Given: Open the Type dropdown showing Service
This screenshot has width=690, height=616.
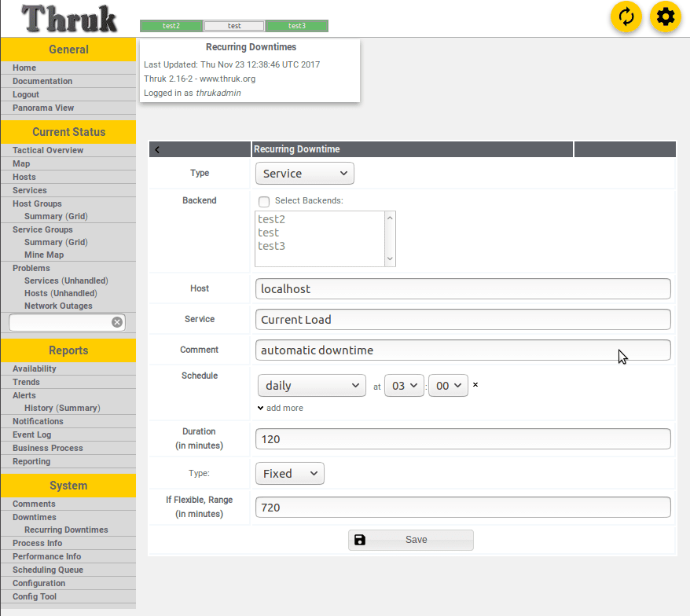Looking at the screenshot, I should click(x=304, y=174).
